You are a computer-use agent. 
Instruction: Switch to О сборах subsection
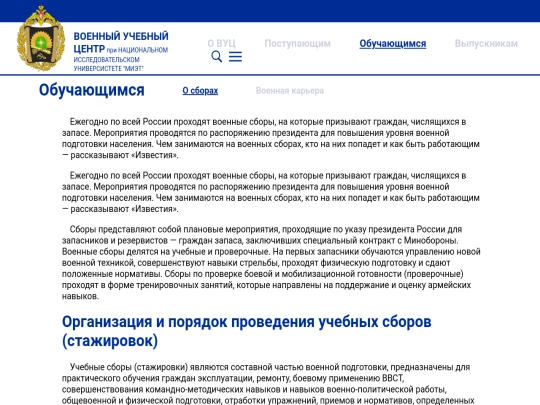tap(200, 91)
